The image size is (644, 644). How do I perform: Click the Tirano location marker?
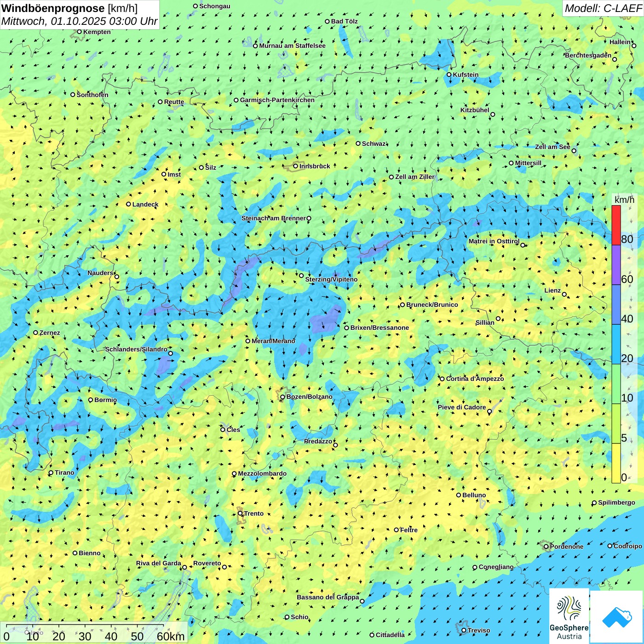[x=51, y=472]
